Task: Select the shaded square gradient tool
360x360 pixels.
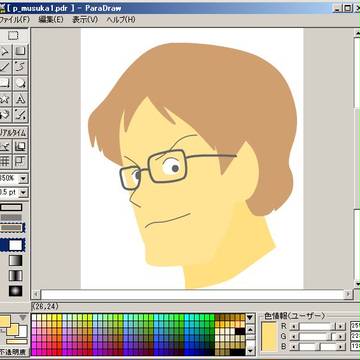Action: click(x=21, y=51)
